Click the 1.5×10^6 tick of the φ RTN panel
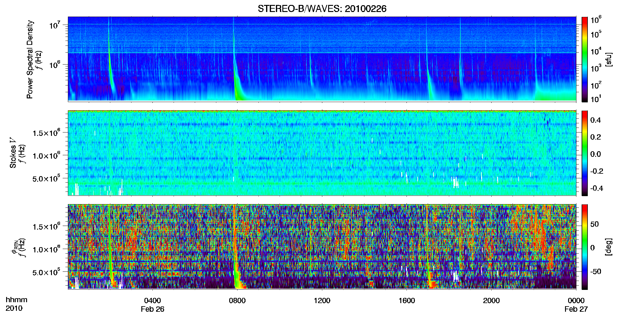The height and width of the screenshot is (332, 644). (x=46, y=227)
